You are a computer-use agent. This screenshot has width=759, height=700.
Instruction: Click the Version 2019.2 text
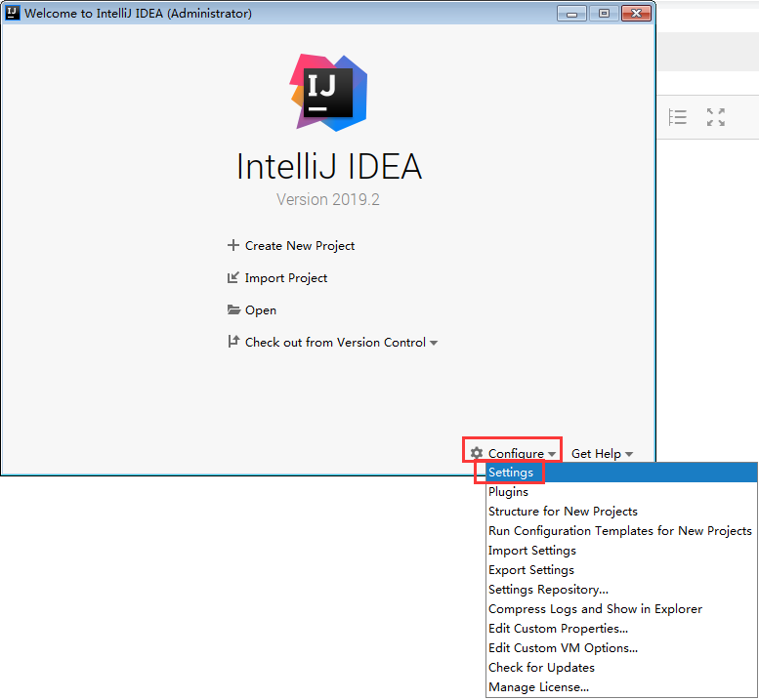(328, 199)
